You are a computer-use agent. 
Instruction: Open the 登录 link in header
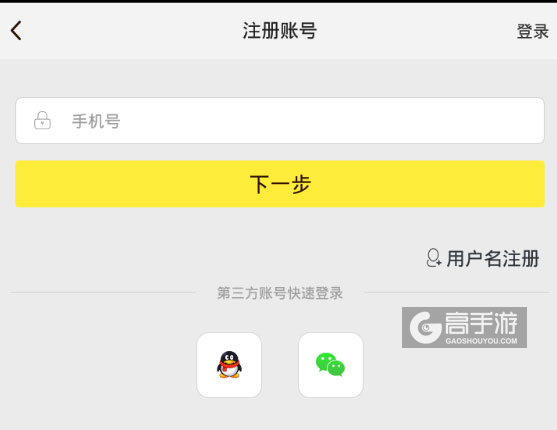[532, 31]
